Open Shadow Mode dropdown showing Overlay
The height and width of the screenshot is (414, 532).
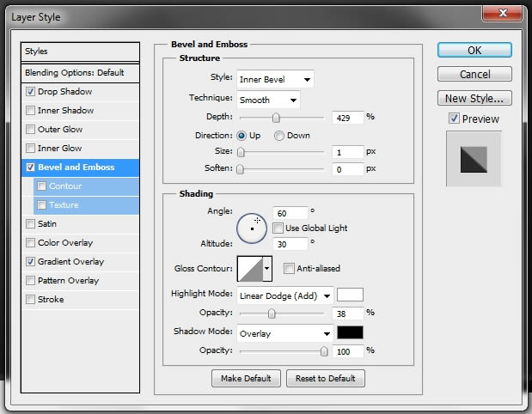285,333
